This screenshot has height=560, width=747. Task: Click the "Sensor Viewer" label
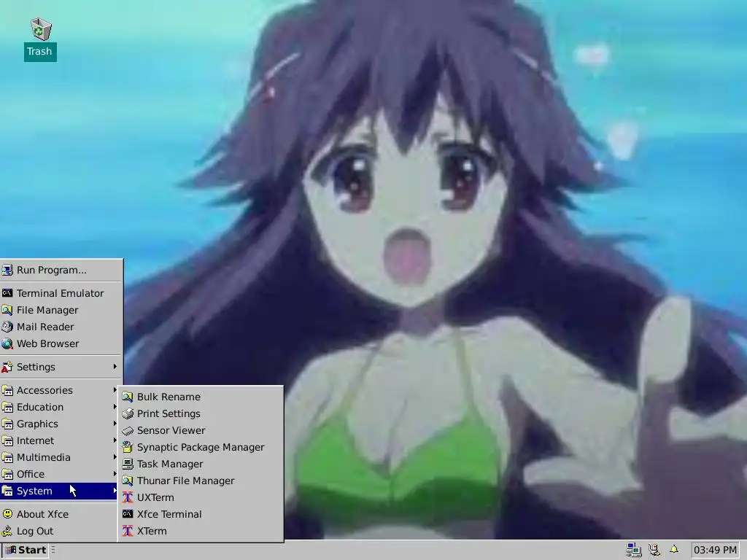tap(171, 430)
